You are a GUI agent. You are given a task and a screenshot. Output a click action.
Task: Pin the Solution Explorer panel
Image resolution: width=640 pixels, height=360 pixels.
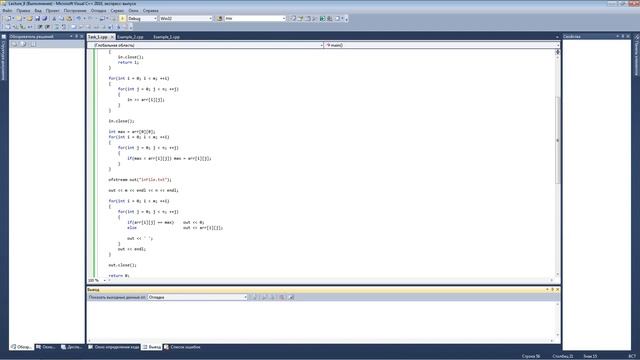pos(76,36)
